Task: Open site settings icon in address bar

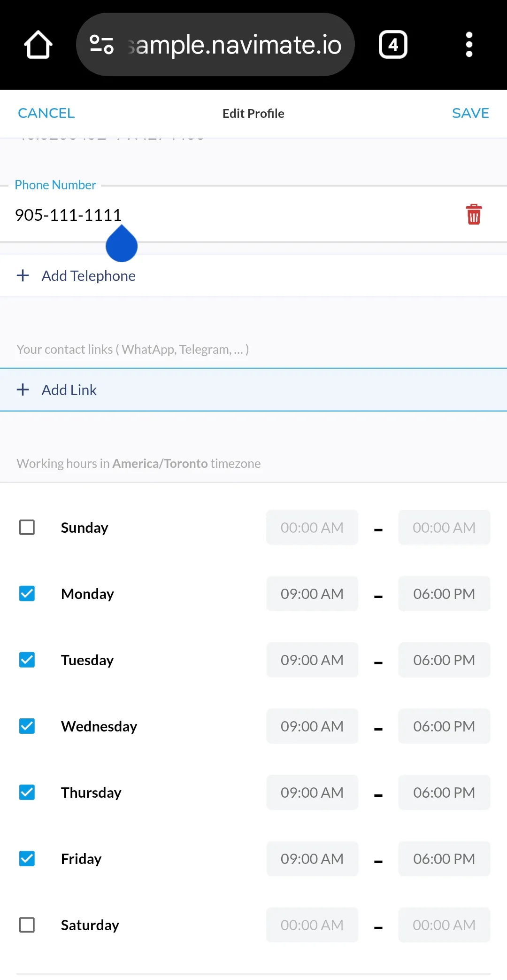Action: 101,45
